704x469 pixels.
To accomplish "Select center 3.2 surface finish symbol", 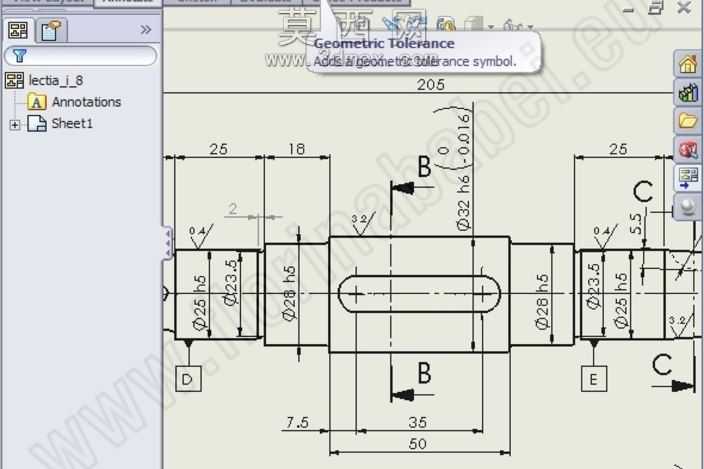I will (x=363, y=224).
